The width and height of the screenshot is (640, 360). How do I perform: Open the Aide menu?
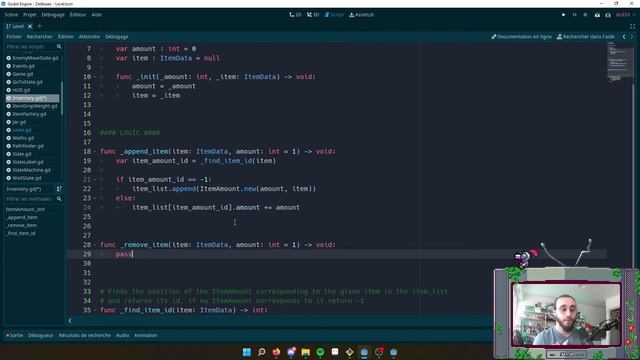click(x=96, y=15)
